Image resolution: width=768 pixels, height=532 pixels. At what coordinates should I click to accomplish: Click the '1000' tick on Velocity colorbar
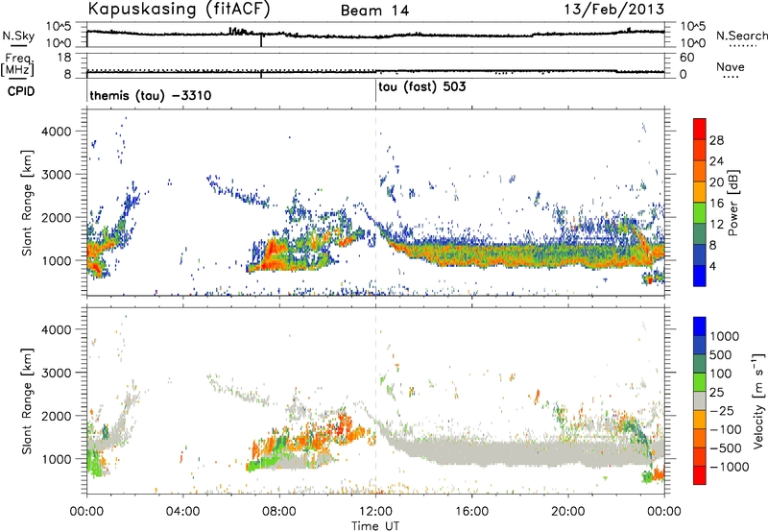coord(725,336)
